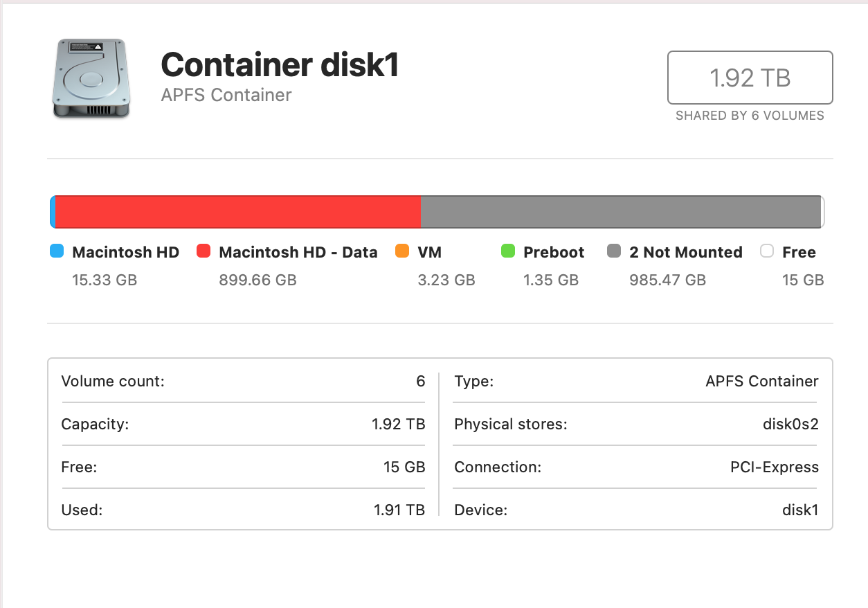This screenshot has width=868, height=608.
Task: Click the green Preboot legend swatch
Action: [508, 251]
